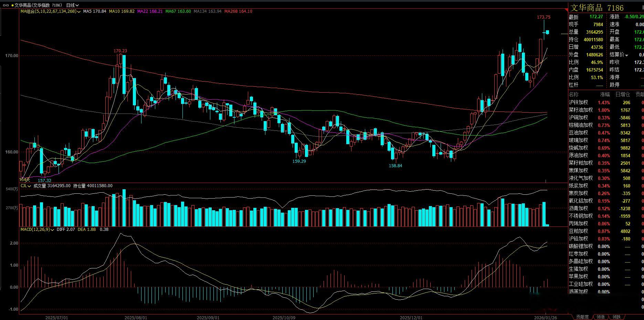
Task: Select the 烧碱加权 row
Action: (x=606, y=148)
